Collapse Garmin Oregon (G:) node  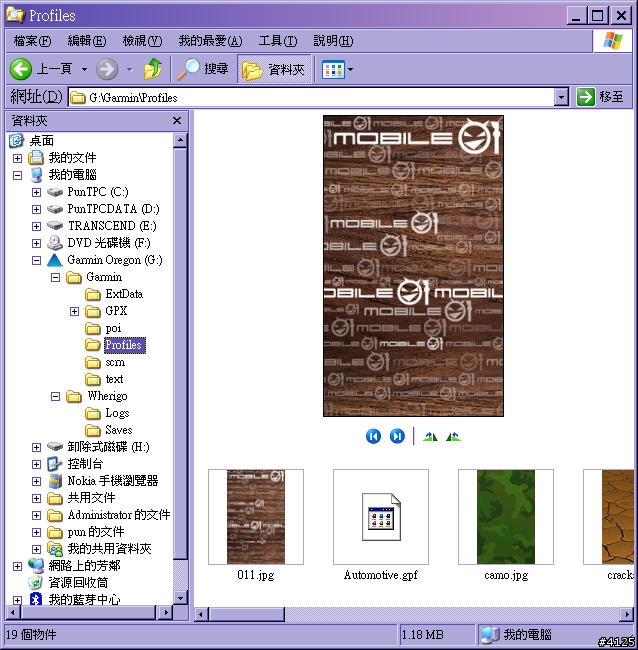[x=36, y=260]
